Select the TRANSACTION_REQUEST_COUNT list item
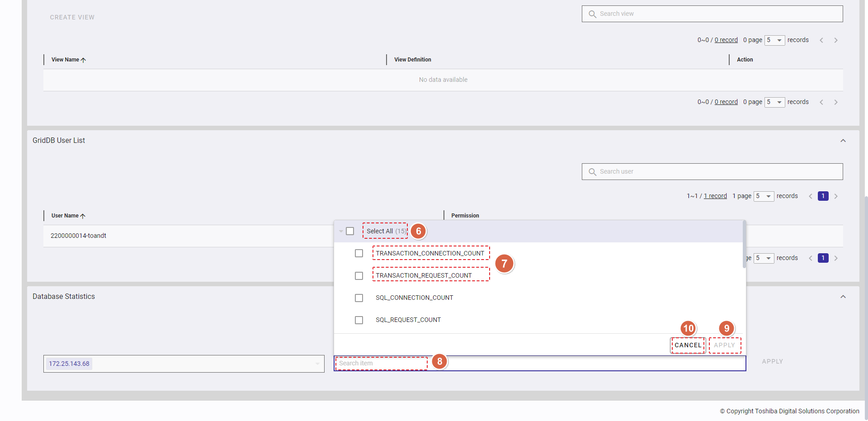 point(424,275)
